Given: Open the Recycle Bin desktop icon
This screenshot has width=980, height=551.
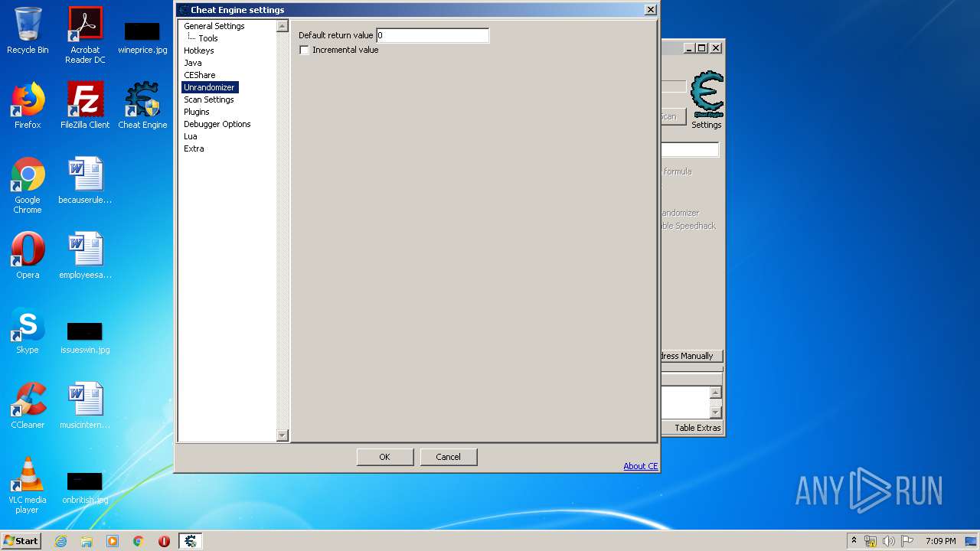Looking at the screenshot, I should [x=28, y=31].
